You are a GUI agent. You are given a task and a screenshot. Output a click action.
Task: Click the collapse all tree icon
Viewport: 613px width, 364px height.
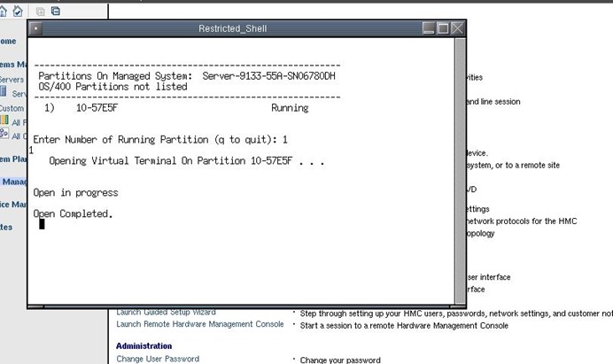56,11
